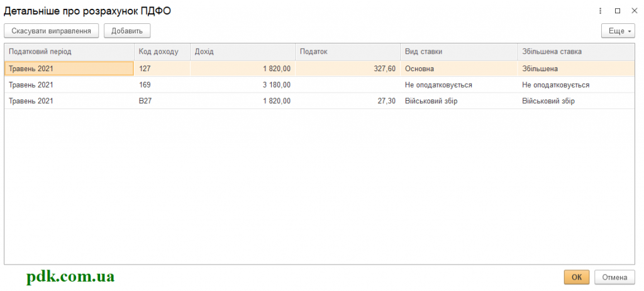The width and height of the screenshot is (644, 291).
Task: Select the Вид ставки column header
Action: pos(458,52)
